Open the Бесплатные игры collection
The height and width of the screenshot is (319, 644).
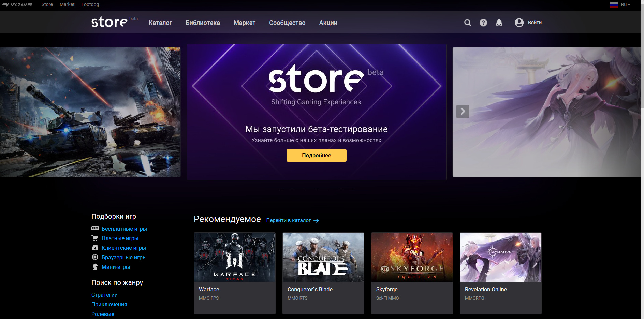click(124, 229)
